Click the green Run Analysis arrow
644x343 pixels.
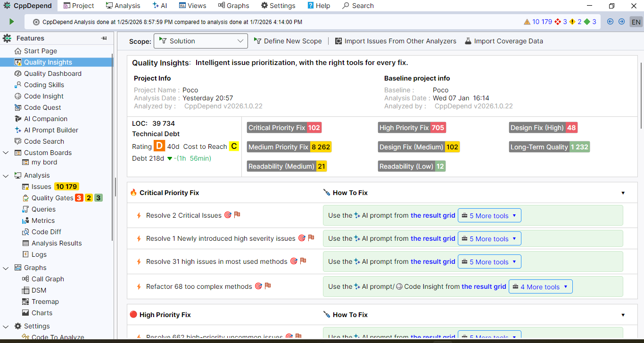(x=11, y=21)
